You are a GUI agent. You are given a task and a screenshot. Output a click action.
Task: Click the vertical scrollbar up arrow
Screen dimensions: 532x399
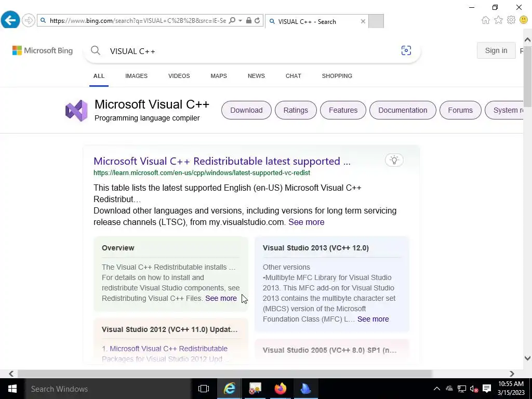(x=527, y=40)
